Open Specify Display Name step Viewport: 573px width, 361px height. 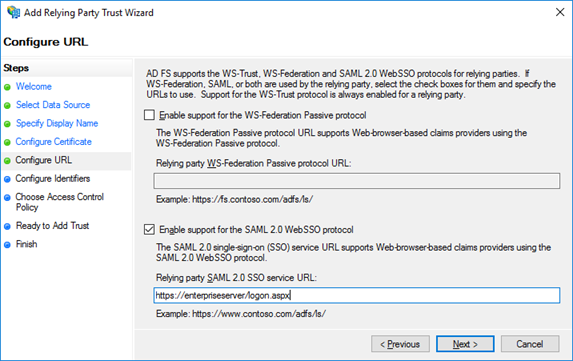point(57,123)
